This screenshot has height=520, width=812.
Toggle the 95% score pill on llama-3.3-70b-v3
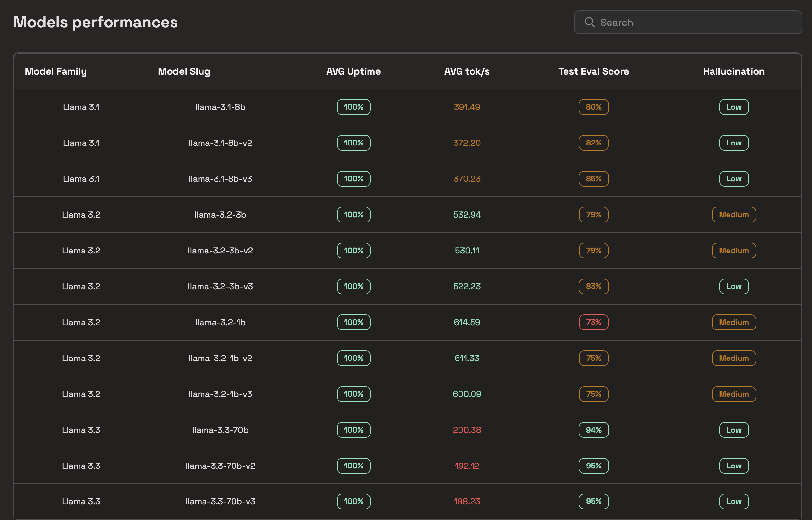tap(593, 501)
